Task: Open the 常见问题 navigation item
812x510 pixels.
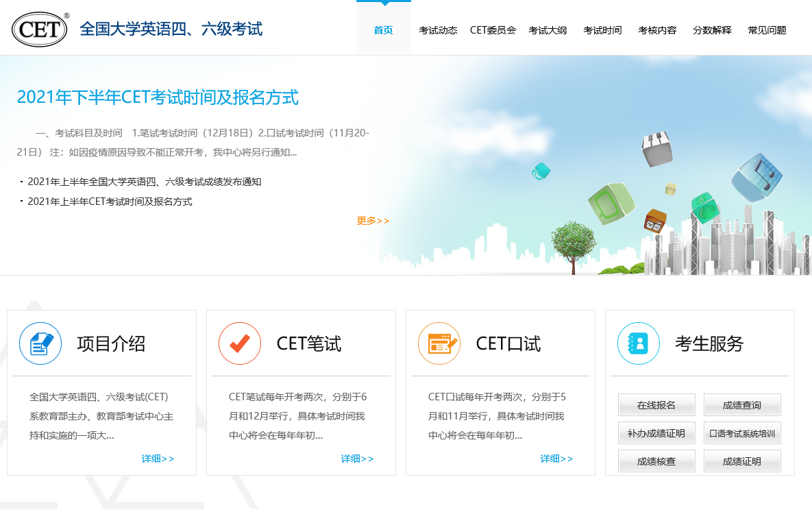Action: click(x=767, y=30)
